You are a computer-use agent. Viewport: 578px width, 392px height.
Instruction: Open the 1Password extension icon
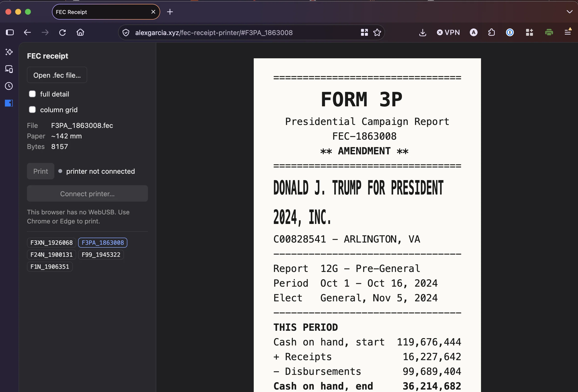510,32
